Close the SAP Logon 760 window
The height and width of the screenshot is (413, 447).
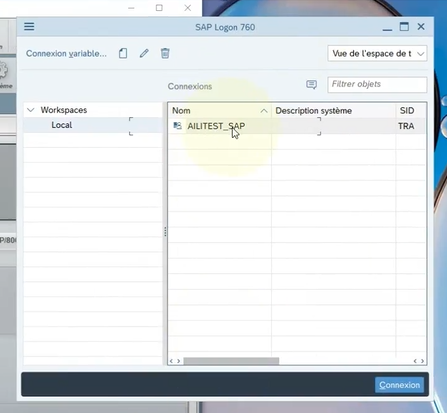(421, 27)
